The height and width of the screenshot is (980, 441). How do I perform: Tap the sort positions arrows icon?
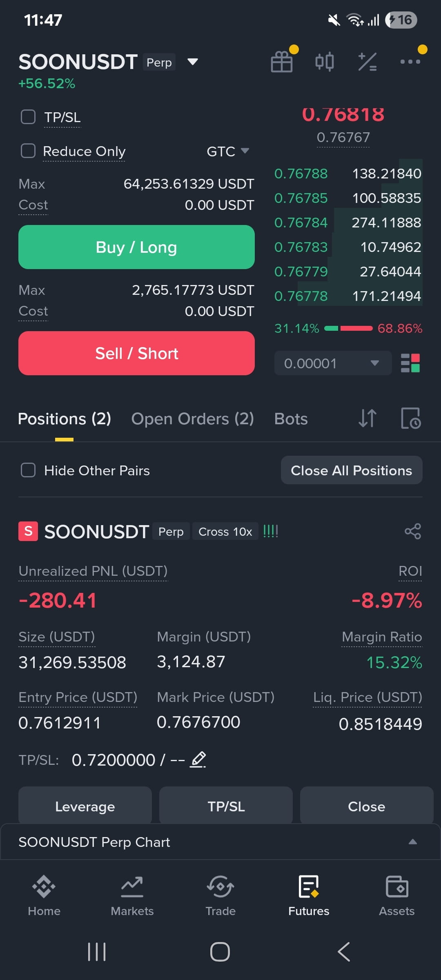coord(367,419)
